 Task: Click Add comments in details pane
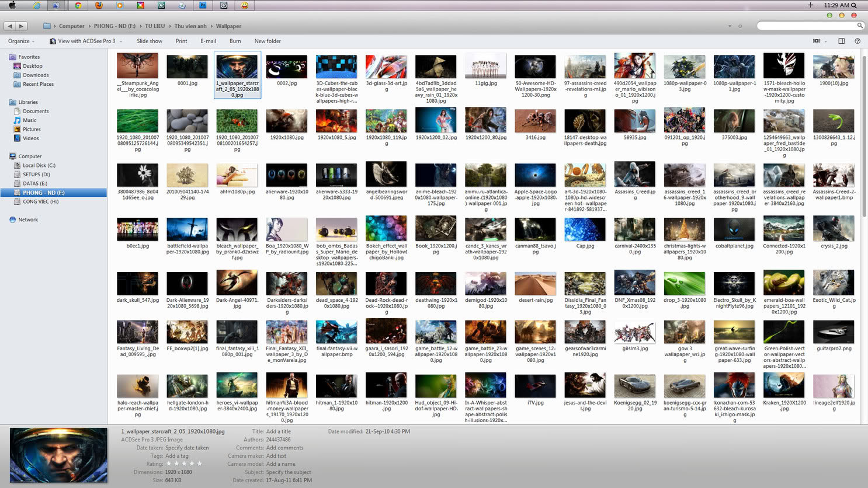click(x=284, y=448)
